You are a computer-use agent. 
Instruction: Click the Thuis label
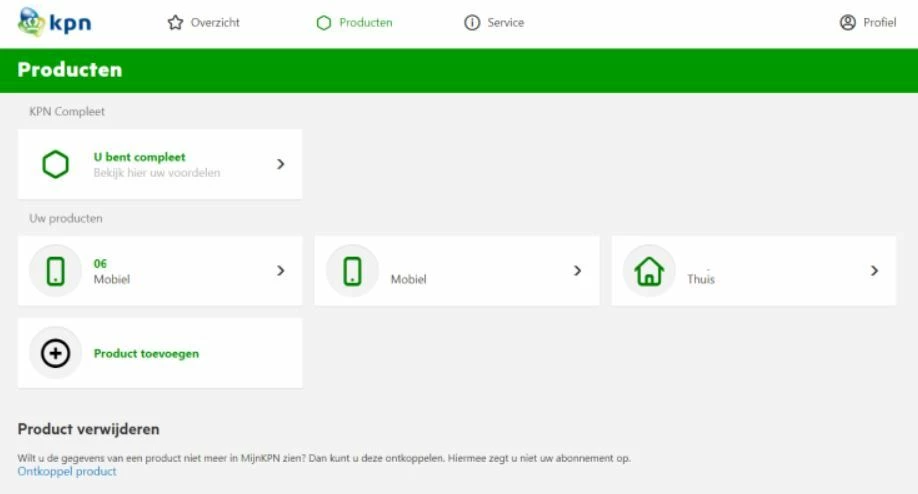[701, 279]
